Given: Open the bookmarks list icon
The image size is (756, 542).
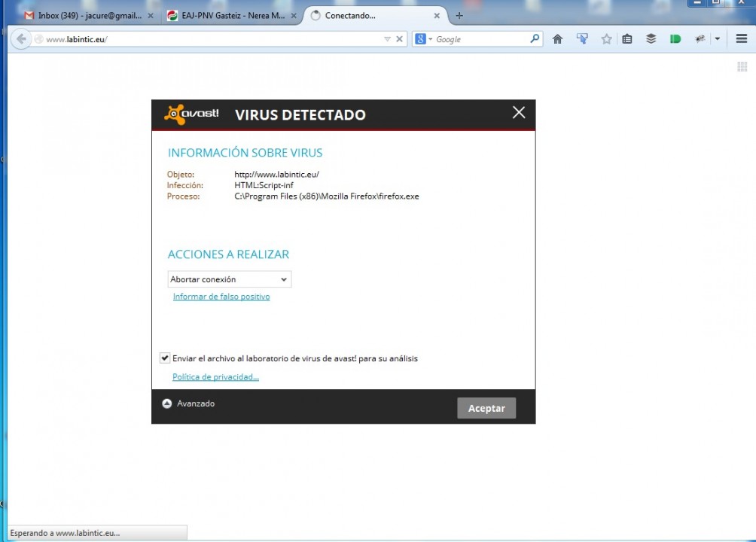Looking at the screenshot, I should (x=627, y=39).
